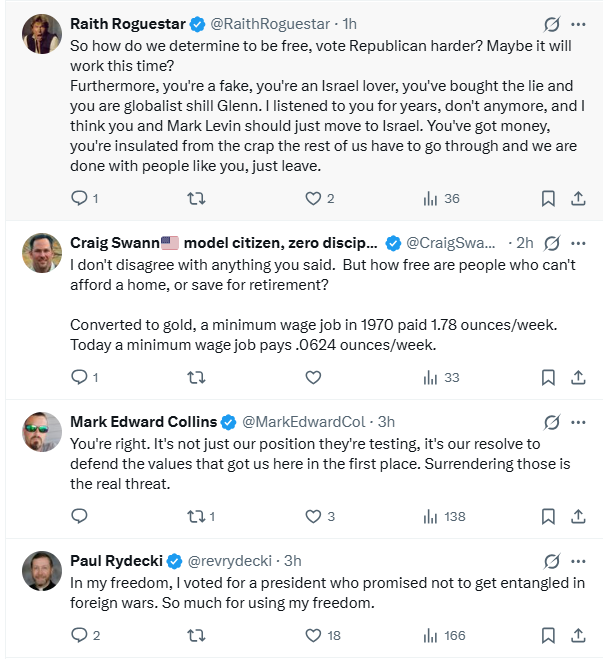Repost Craig Swann's reply
Viewport: 603px width, 659px height.
196,377
